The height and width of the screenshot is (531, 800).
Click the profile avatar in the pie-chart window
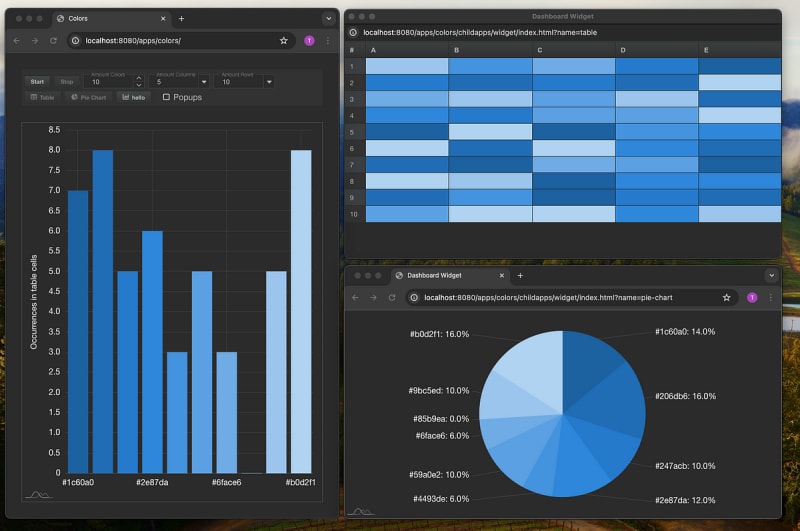point(751,297)
